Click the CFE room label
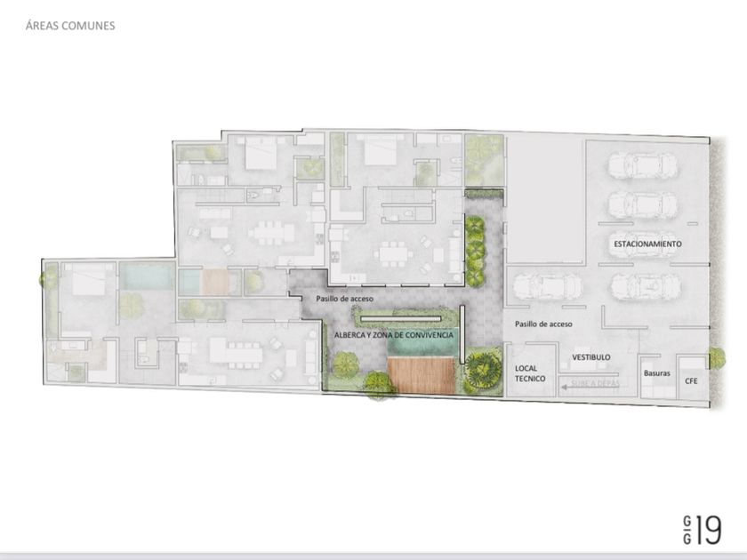Image resolution: width=747 pixels, height=560 pixels. pyautogui.click(x=691, y=381)
